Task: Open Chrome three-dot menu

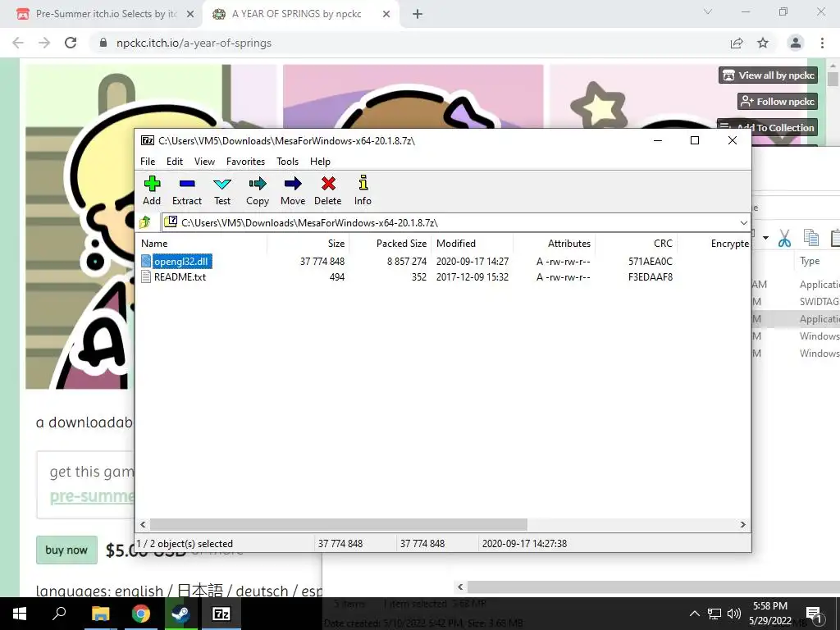Action: [822, 43]
